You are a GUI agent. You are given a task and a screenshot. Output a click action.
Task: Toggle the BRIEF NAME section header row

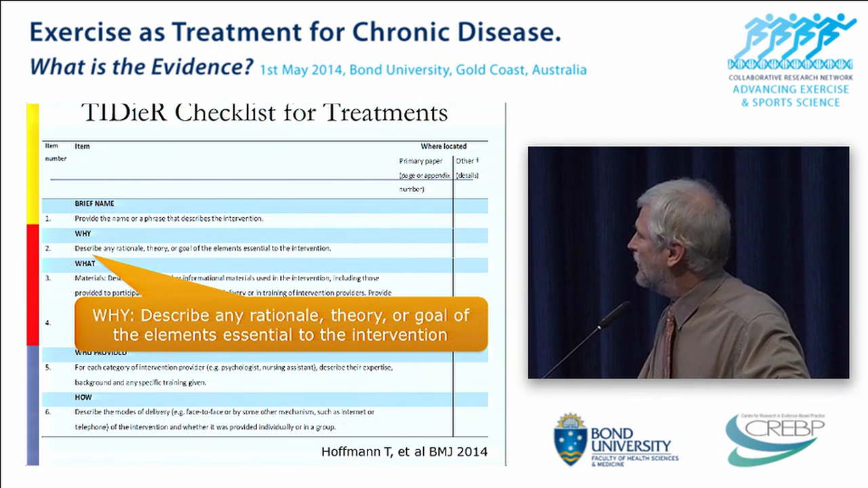coord(94,203)
